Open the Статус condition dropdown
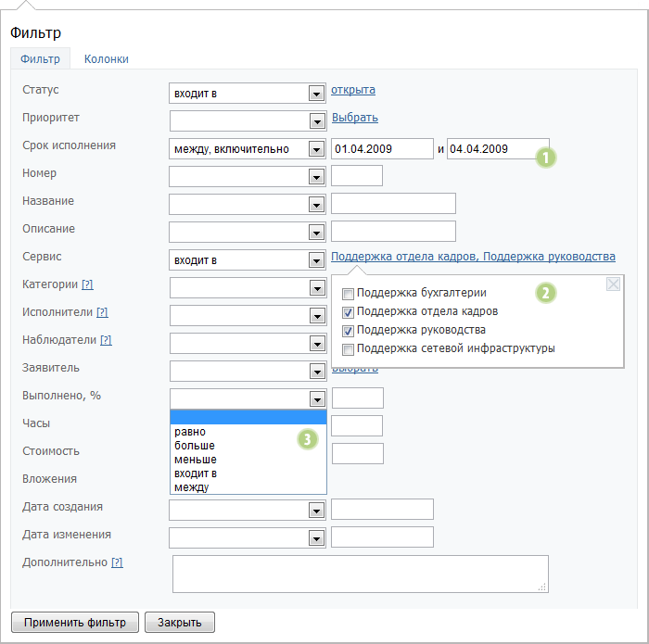The image size is (649, 644). click(x=316, y=93)
